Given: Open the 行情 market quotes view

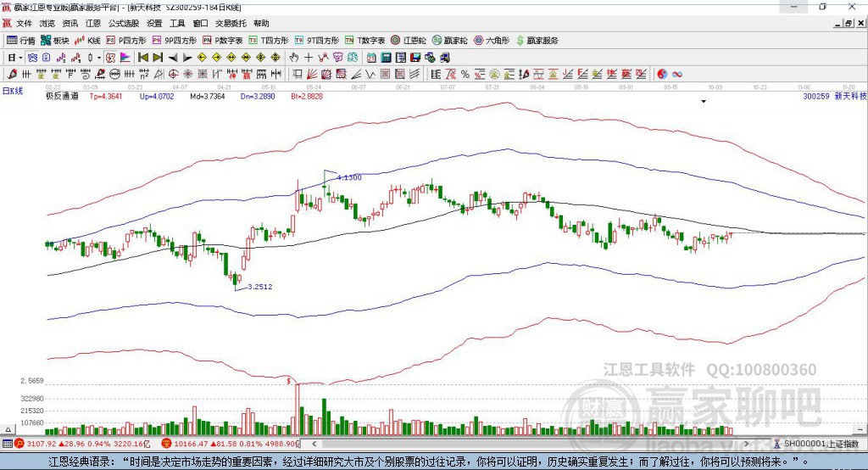Looking at the screenshot, I should [x=20, y=41].
